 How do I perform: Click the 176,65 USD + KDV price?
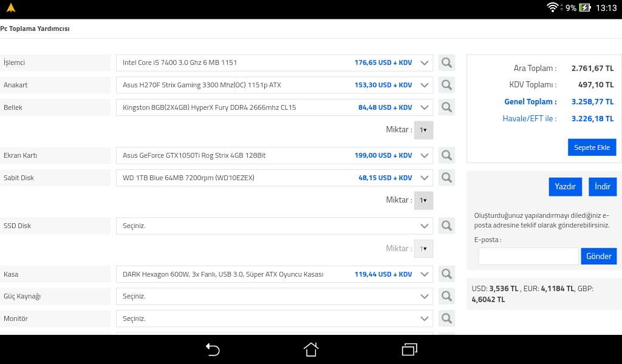pyautogui.click(x=383, y=62)
